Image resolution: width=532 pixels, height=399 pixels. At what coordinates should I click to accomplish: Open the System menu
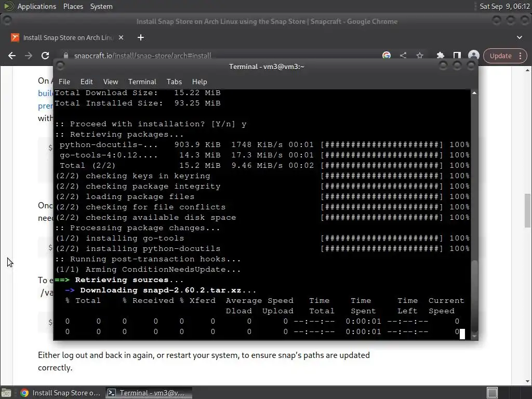(x=101, y=6)
